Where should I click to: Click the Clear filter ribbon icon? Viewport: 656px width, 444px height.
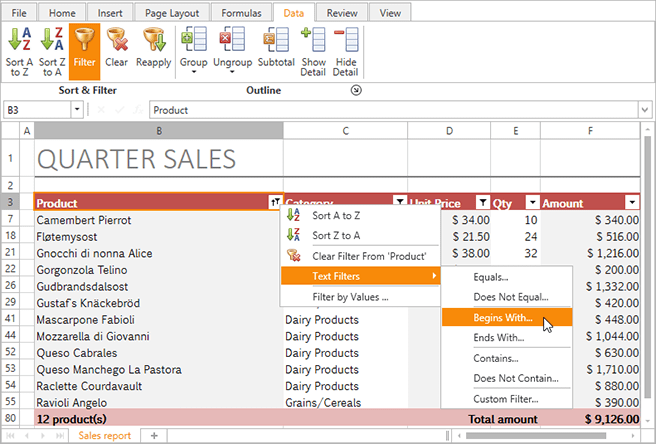click(x=116, y=47)
